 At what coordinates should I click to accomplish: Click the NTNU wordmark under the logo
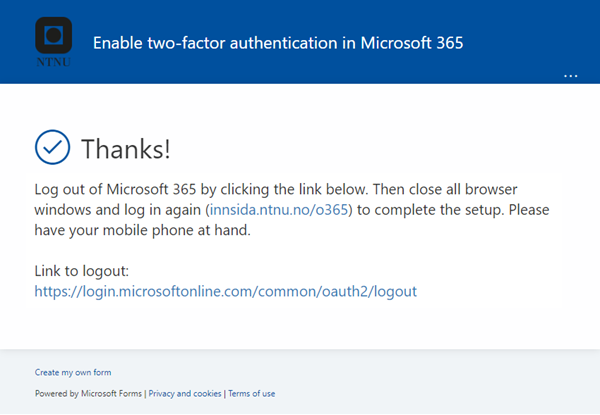[54, 62]
